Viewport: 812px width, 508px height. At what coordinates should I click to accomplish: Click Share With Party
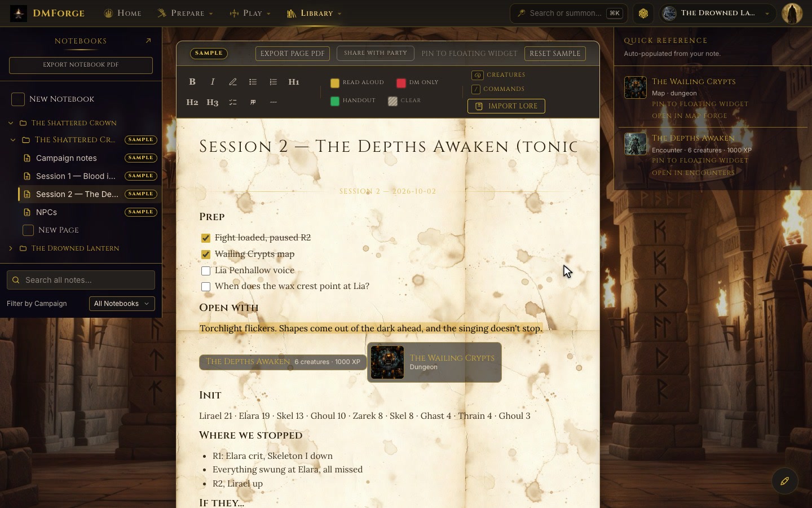(376, 53)
